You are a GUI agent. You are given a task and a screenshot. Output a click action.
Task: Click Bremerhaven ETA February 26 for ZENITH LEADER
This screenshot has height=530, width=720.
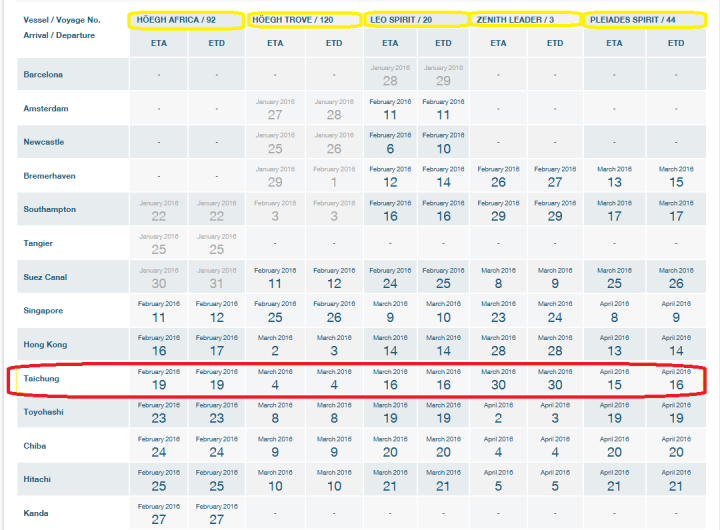(x=498, y=177)
